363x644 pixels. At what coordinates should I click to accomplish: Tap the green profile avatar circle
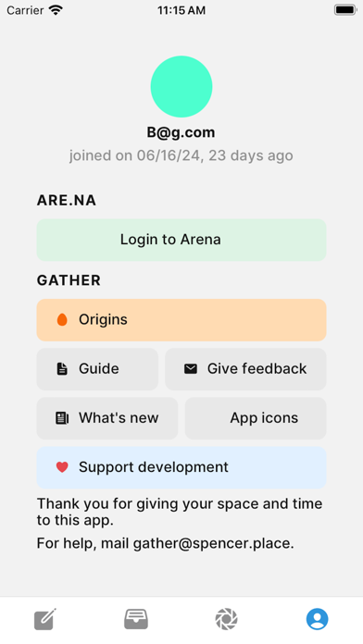click(x=181, y=87)
